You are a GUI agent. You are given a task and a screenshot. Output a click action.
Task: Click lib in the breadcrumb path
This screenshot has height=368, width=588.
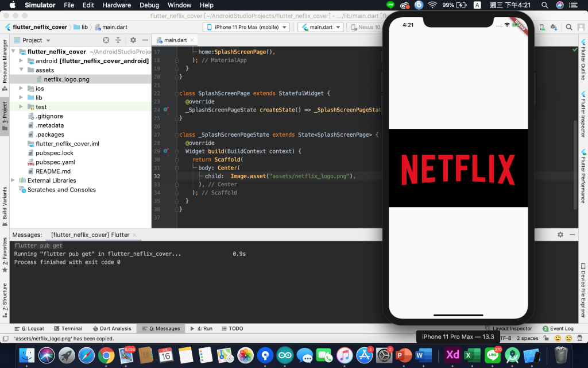point(81,27)
